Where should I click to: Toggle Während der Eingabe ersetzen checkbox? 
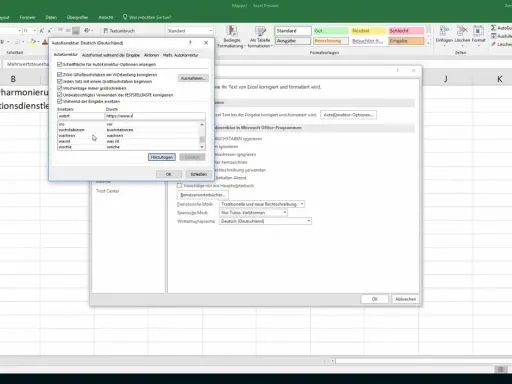tap(60, 101)
